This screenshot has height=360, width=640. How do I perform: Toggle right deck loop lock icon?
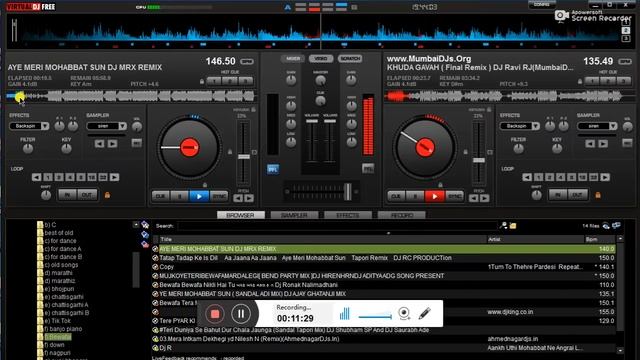coord(598,195)
